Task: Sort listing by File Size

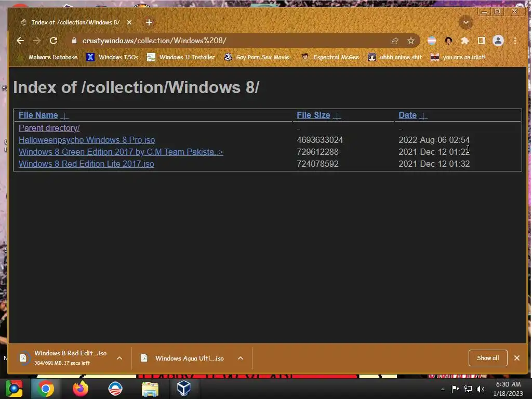Action: click(313, 115)
